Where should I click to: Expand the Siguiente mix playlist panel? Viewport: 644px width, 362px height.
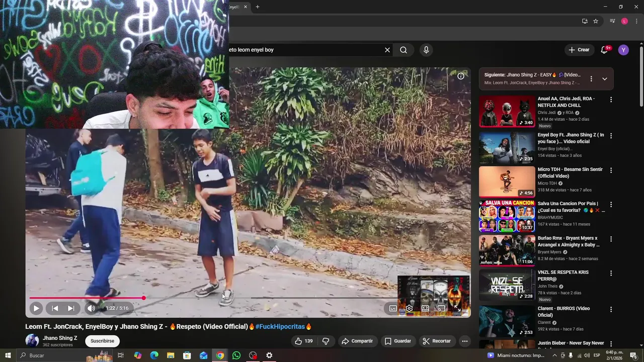click(x=604, y=78)
